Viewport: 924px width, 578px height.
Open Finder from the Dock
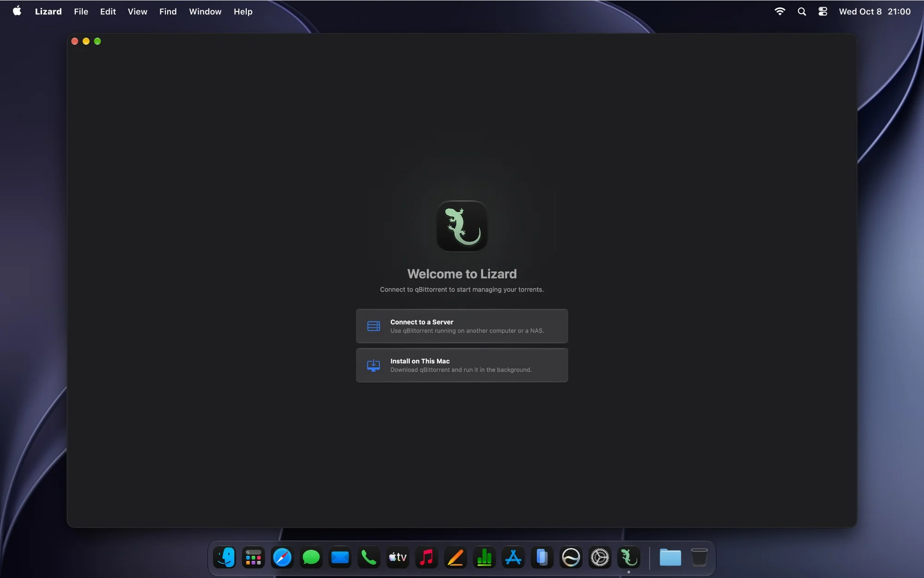click(225, 558)
